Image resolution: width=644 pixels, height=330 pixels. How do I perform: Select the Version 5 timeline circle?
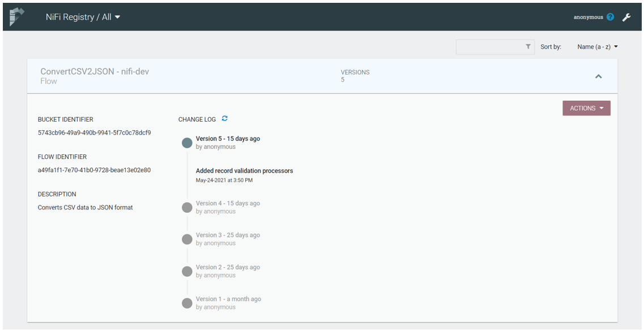tap(187, 143)
